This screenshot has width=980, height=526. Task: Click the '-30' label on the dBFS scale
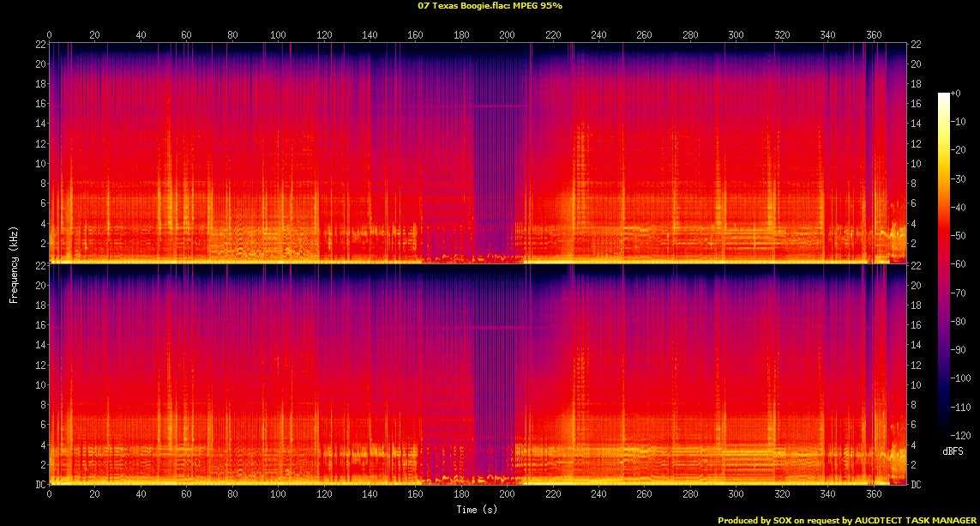962,178
